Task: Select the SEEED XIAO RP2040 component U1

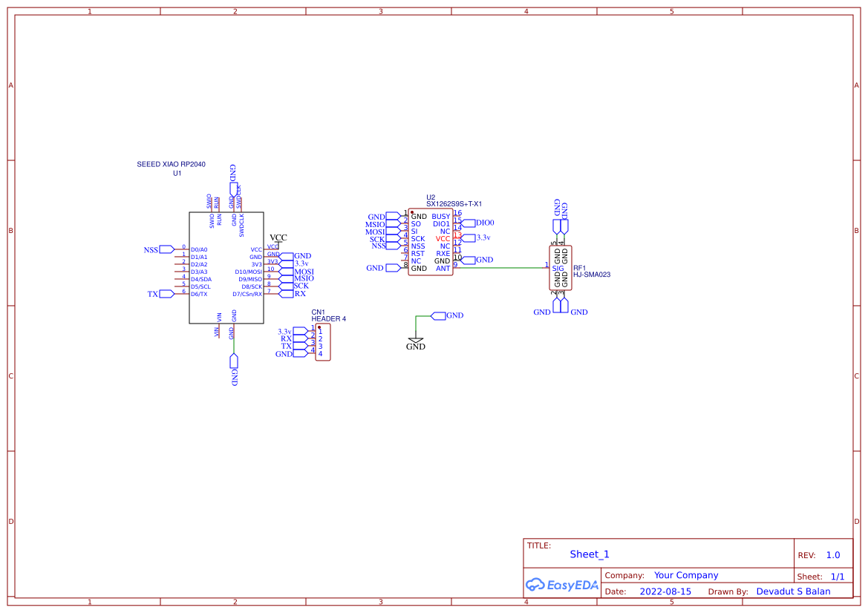Action: 226,267
